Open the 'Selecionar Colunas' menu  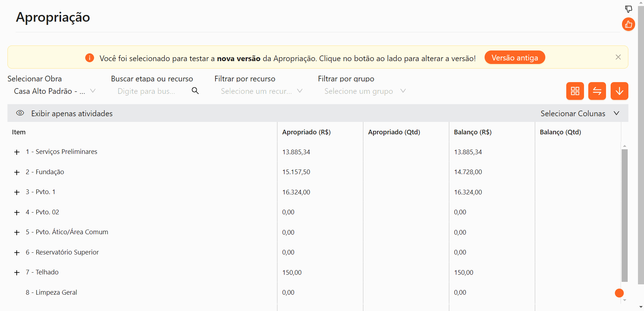(579, 113)
